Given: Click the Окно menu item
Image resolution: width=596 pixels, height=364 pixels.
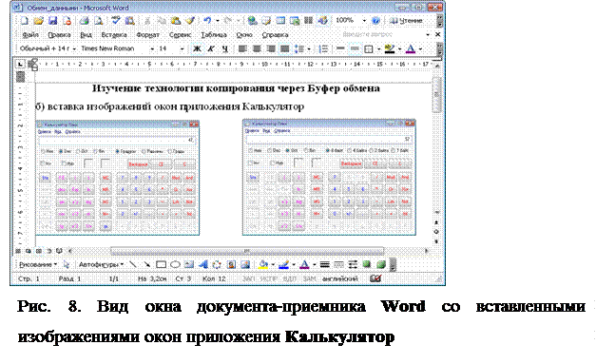Looking at the screenshot, I should click(x=244, y=34).
